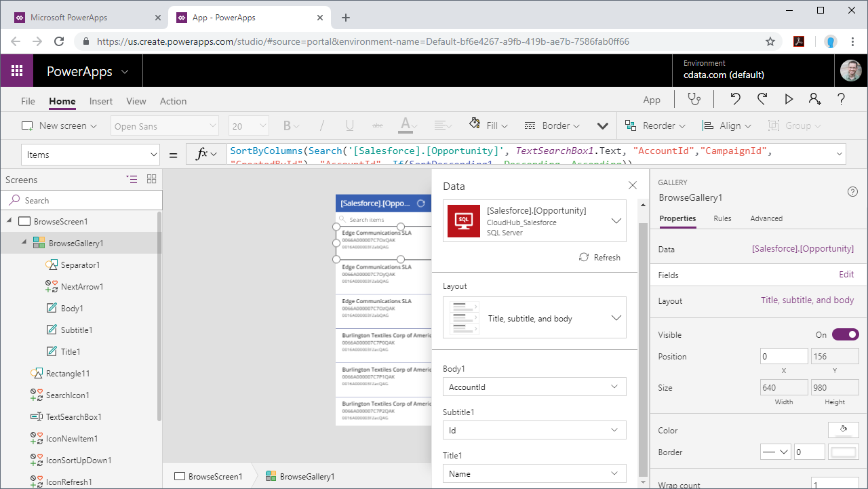Expand the ribbon with the down chevron

(602, 125)
